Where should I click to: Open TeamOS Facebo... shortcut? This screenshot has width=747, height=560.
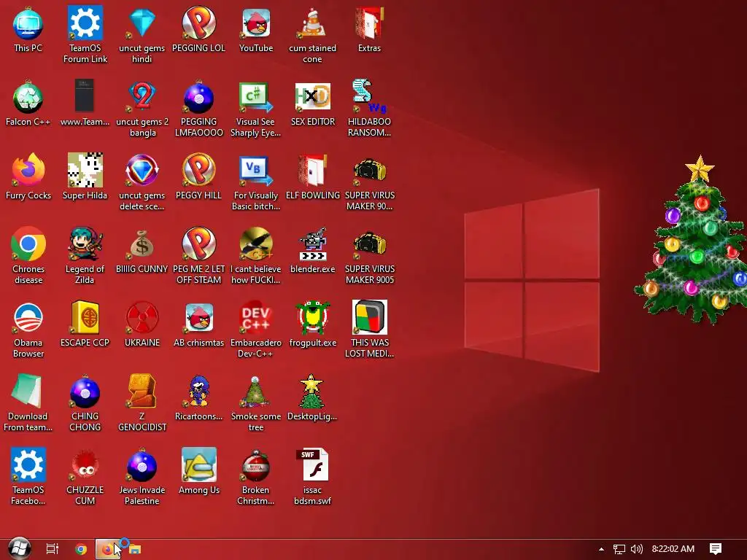click(28, 476)
